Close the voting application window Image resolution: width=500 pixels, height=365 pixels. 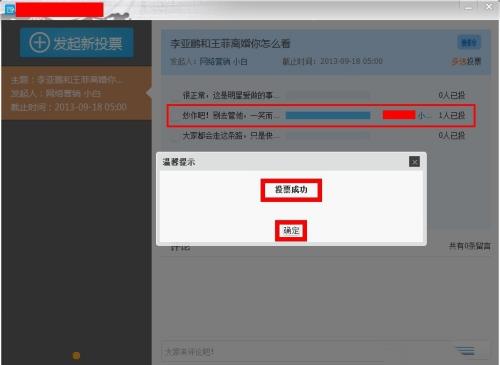(489, 7)
